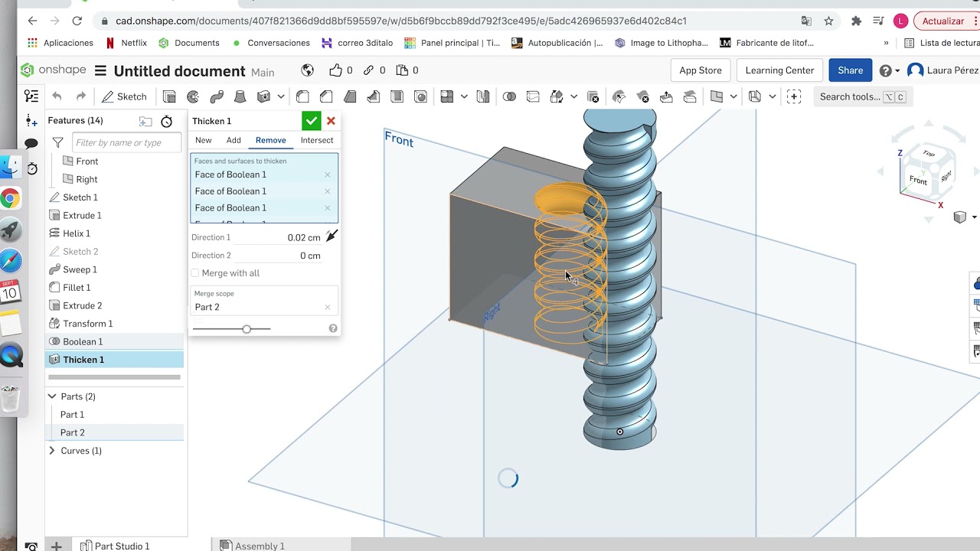980x551 pixels.
Task: Open the App Store
Action: [701, 70]
